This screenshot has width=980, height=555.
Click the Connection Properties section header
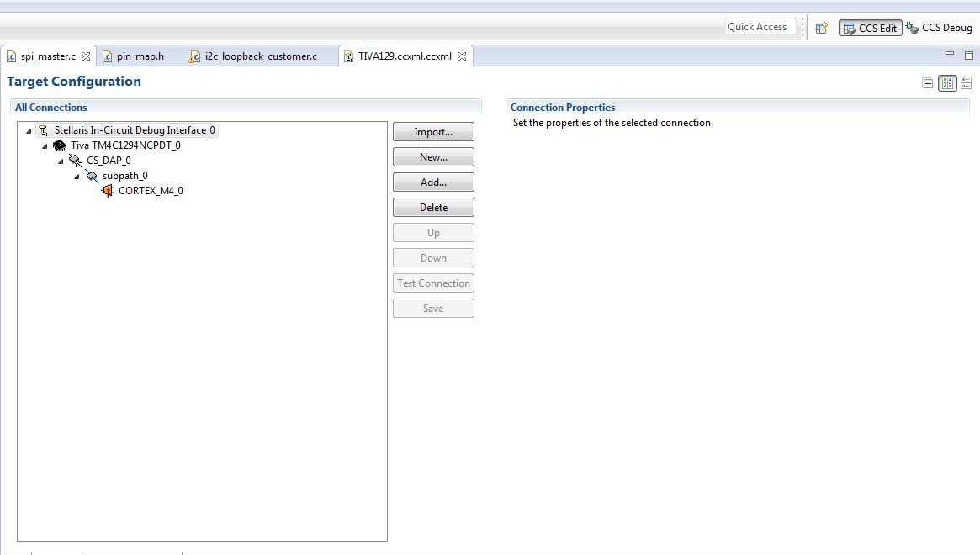[563, 108]
